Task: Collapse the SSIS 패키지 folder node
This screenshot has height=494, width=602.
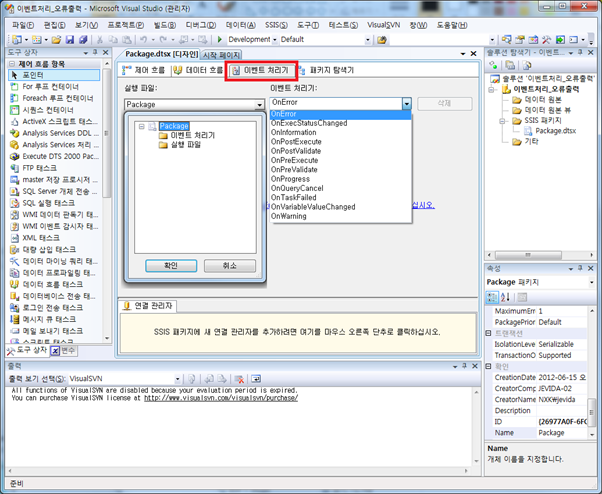Action: point(502,121)
